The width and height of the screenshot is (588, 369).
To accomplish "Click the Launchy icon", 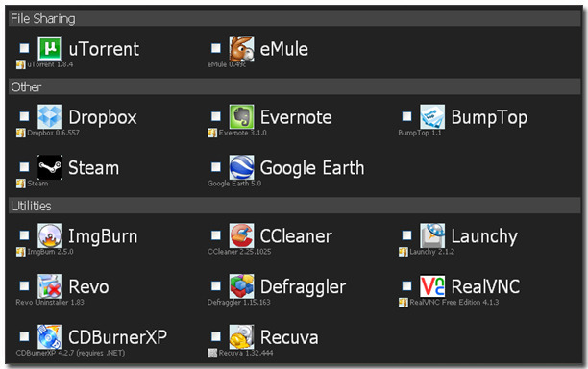I will pos(432,235).
